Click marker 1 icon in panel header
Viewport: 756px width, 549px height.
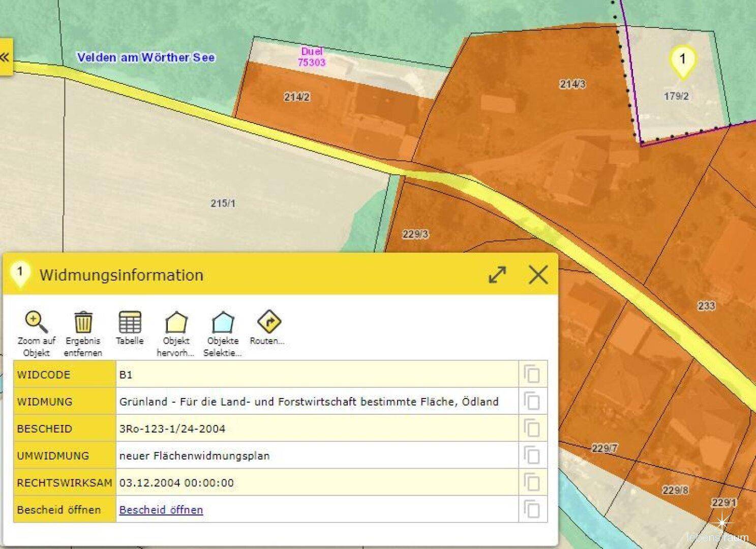tap(20, 274)
